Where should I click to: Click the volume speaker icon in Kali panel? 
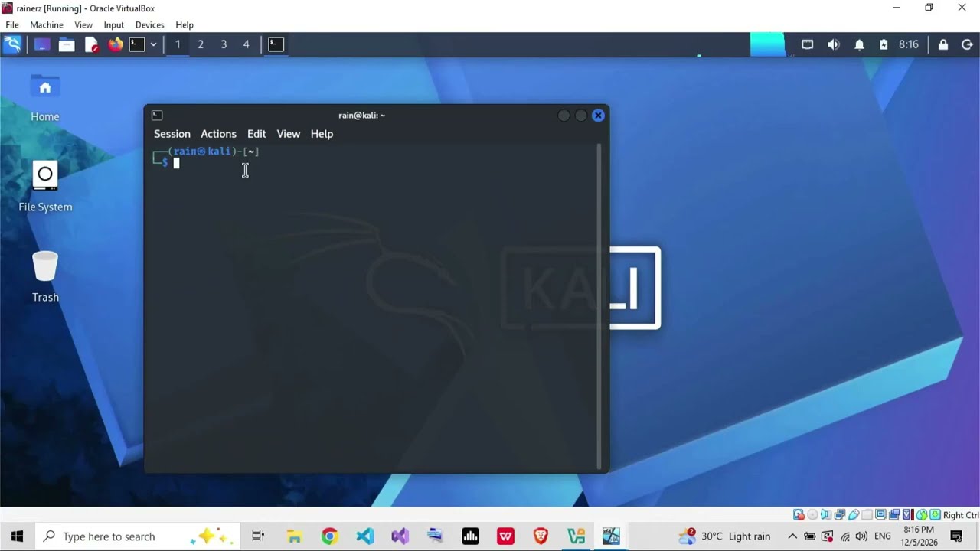click(833, 44)
